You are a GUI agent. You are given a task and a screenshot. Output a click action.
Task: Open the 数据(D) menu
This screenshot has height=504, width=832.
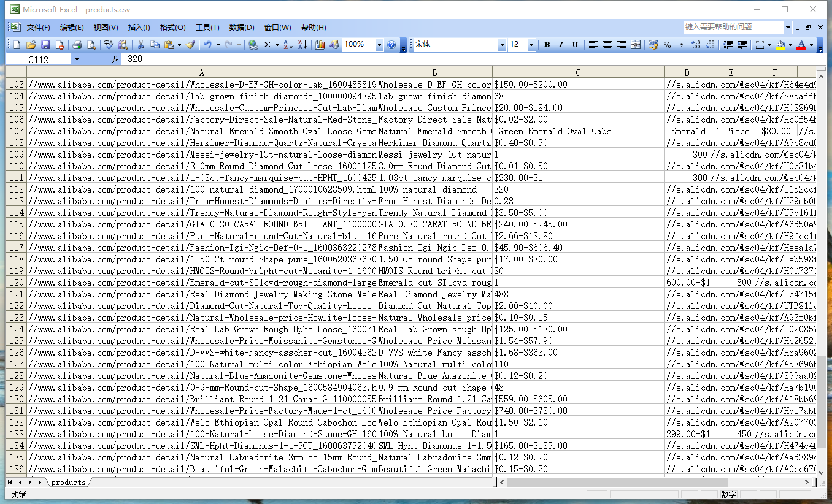pos(242,28)
